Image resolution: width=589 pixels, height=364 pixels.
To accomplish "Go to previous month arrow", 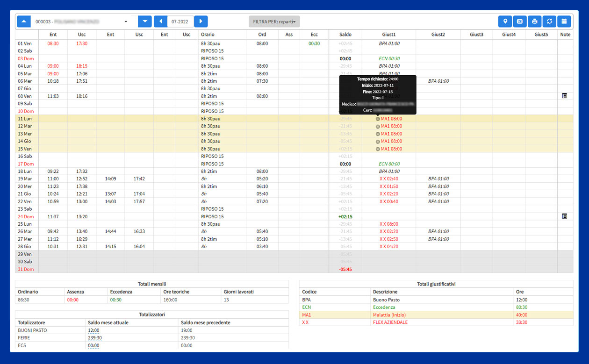I will [x=160, y=21].
